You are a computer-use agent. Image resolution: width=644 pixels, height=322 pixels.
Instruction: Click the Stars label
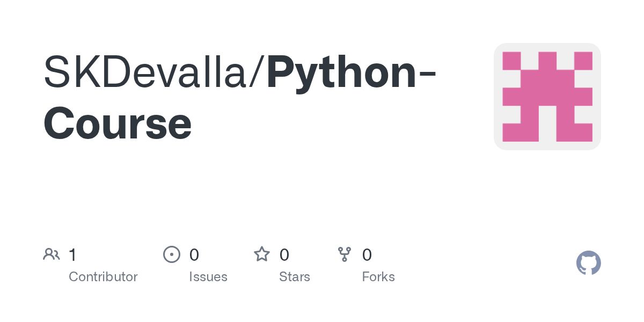[295, 277]
